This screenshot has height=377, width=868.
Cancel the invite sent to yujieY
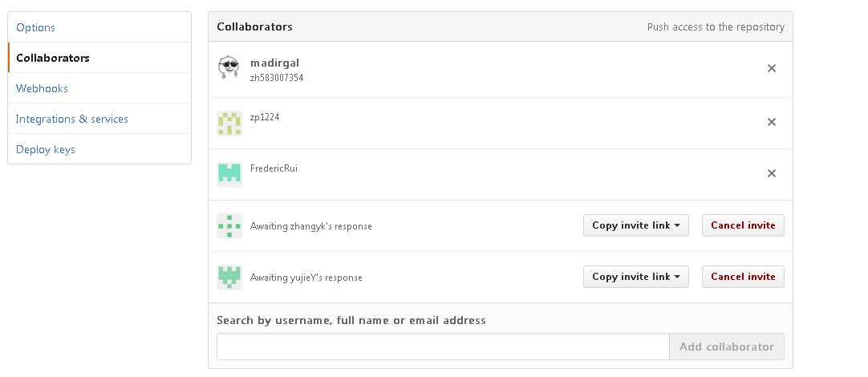pyautogui.click(x=743, y=277)
